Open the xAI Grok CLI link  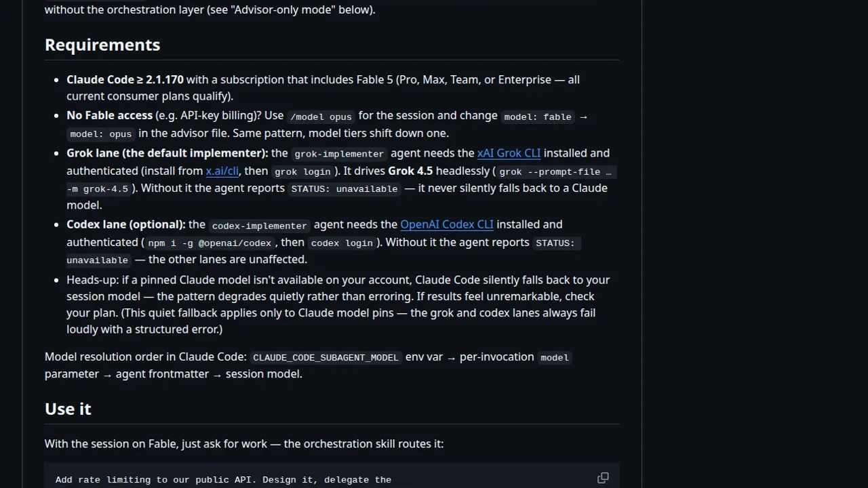point(509,153)
